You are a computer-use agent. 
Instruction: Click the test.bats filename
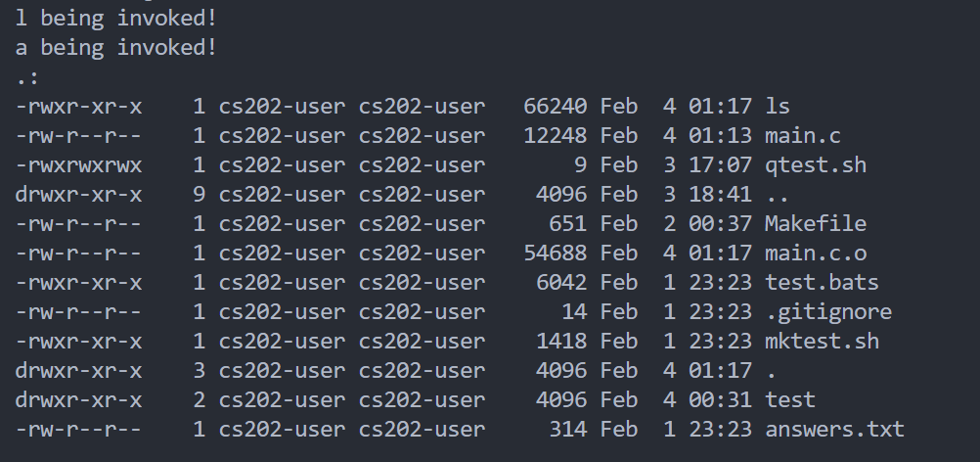coord(822,283)
